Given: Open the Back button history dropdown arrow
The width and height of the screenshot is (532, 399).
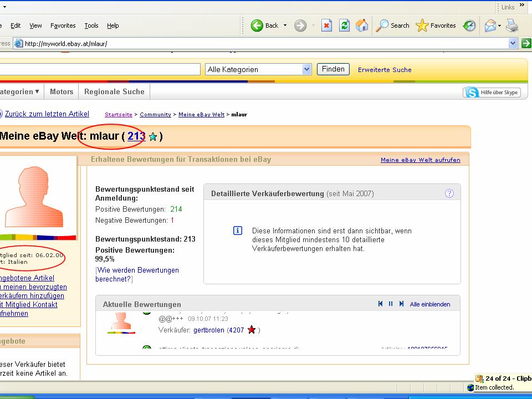Looking at the screenshot, I should click(x=285, y=25).
